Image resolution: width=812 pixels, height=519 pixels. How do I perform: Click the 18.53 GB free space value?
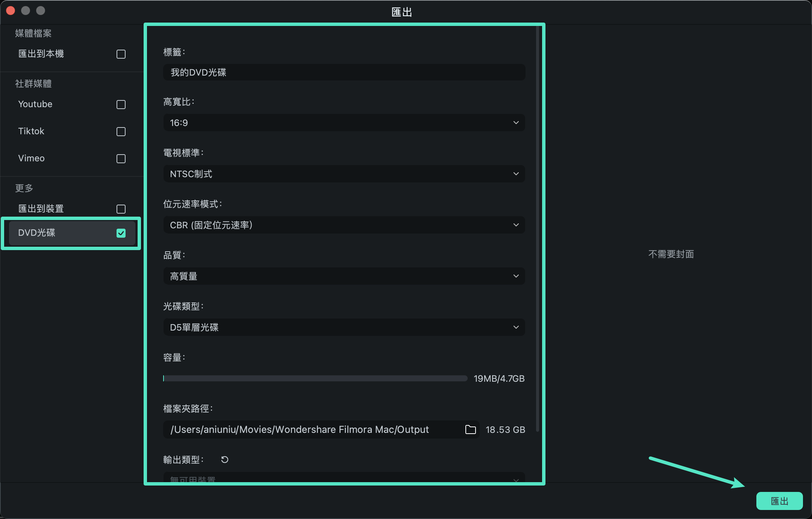pos(505,429)
